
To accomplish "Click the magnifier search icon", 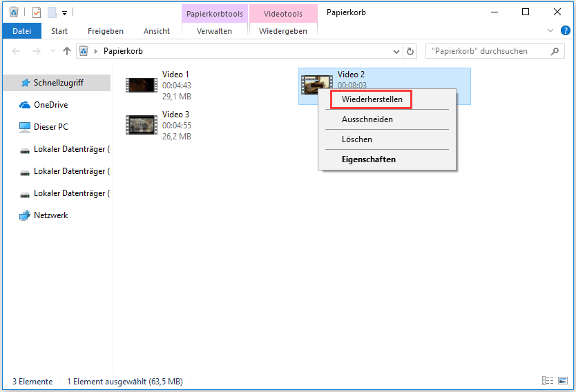I will (x=555, y=51).
